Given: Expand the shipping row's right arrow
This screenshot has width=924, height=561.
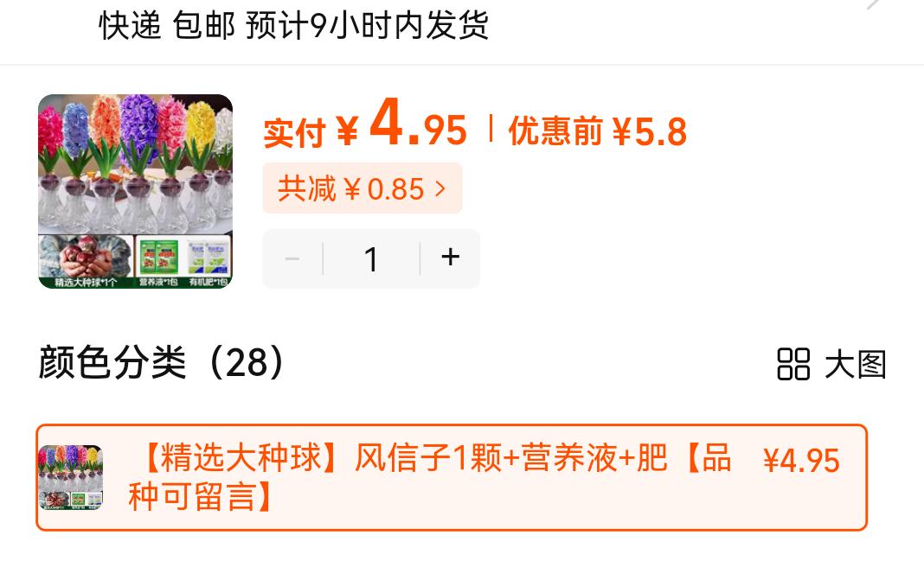Looking at the screenshot, I should 875,3.
